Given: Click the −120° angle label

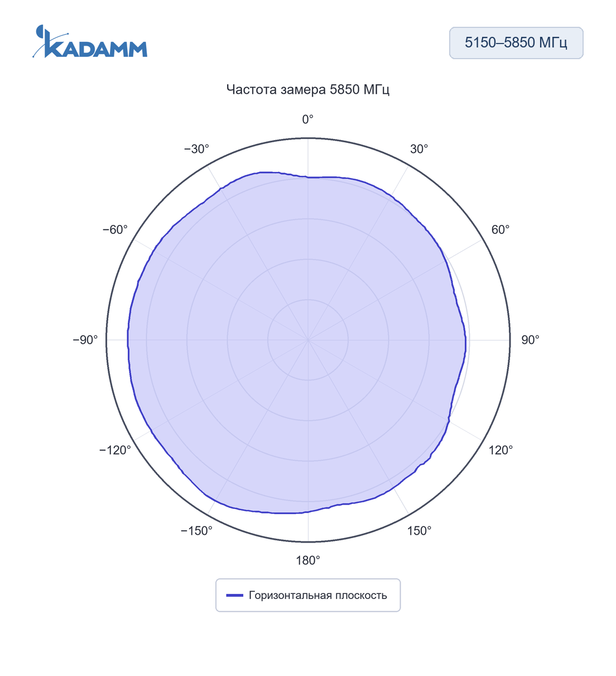Looking at the screenshot, I should (x=115, y=450).
